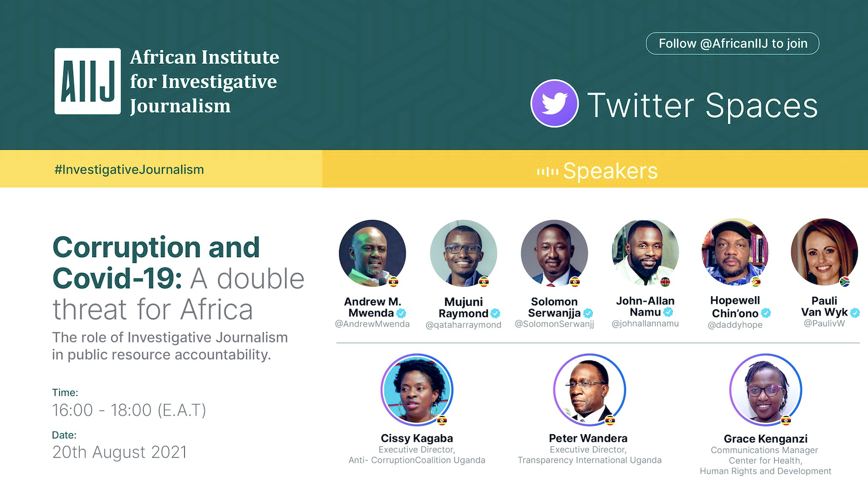Open the #InvestigativeJournalism hashtag
Image resolution: width=868 pixels, height=489 pixels.
[129, 169]
